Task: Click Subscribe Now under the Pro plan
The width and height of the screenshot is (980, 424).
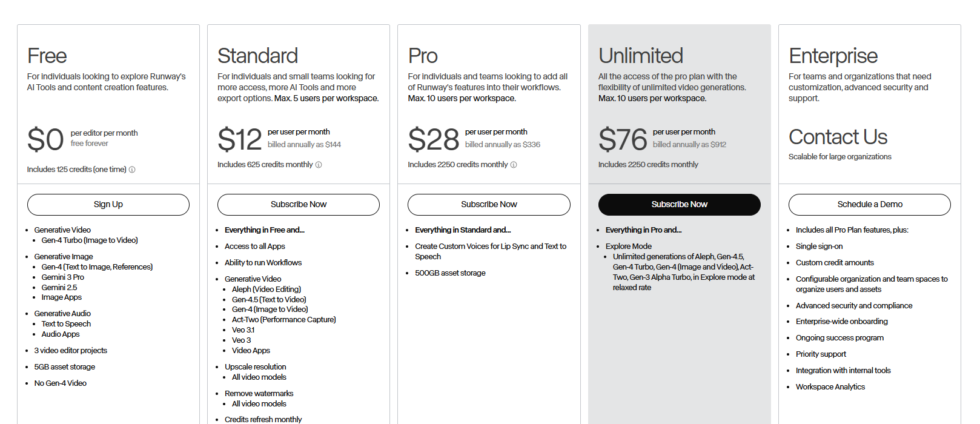Action: tap(489, 205)
